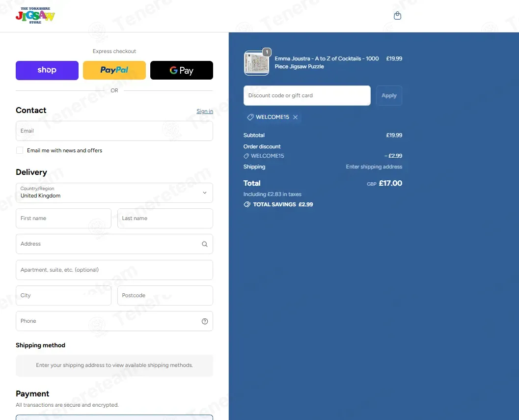Open the phone field help icon
Screen dimensions: 519x420
(x=205, y=321)
